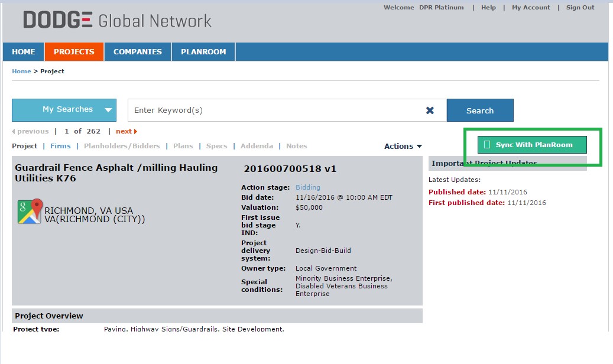Click the Bidding action stage link
613x364 pixels.
click(307, 187)
